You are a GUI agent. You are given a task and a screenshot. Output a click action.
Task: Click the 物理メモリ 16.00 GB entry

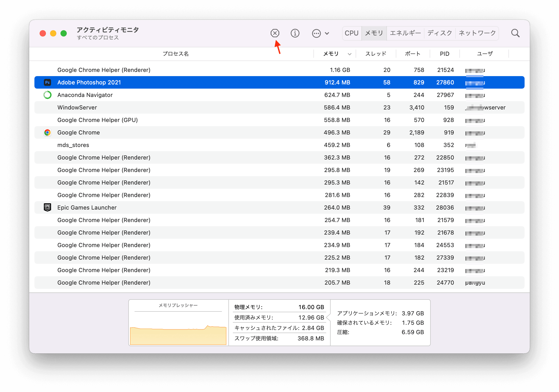[x=279, y=307]
